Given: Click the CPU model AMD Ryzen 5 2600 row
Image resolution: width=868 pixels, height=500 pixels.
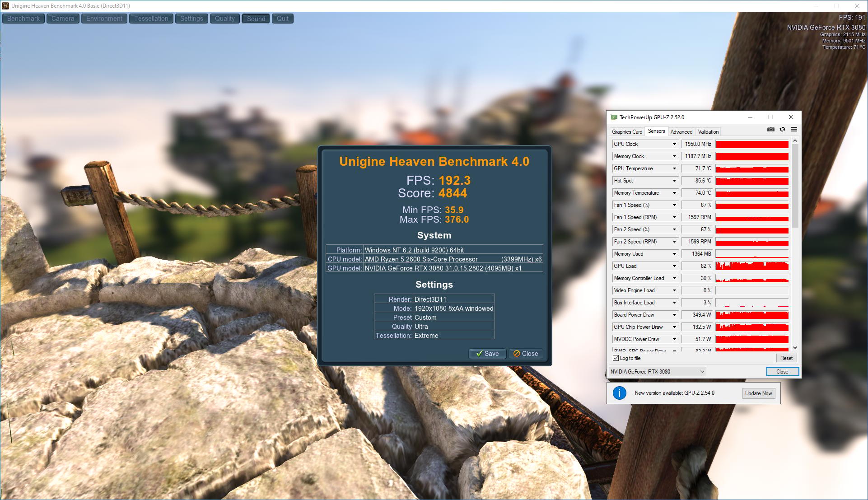Looking at the screenshot, I should point(434,259).
